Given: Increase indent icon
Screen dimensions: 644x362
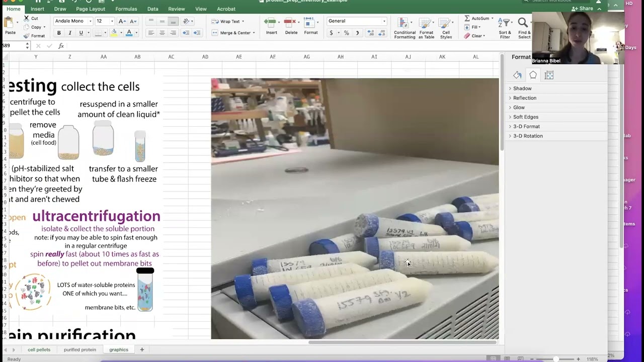Looking at the screenshot, I should (x=197, y=33).
